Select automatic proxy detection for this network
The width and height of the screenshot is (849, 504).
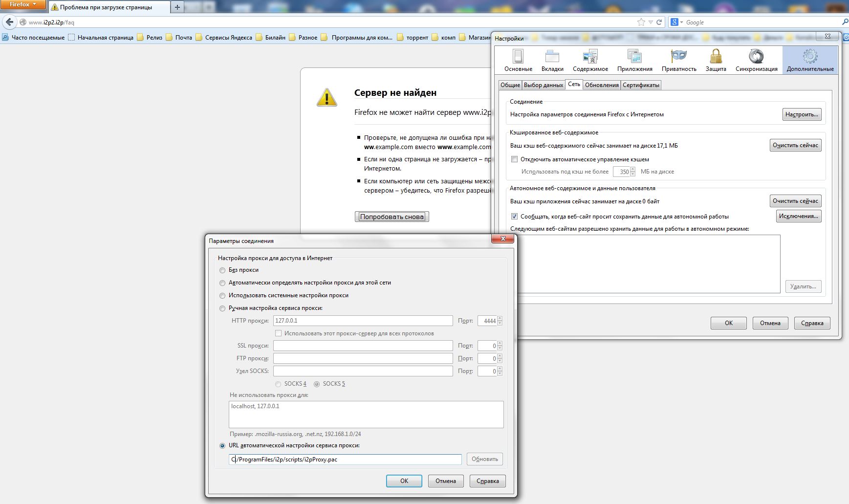[222, 283]
